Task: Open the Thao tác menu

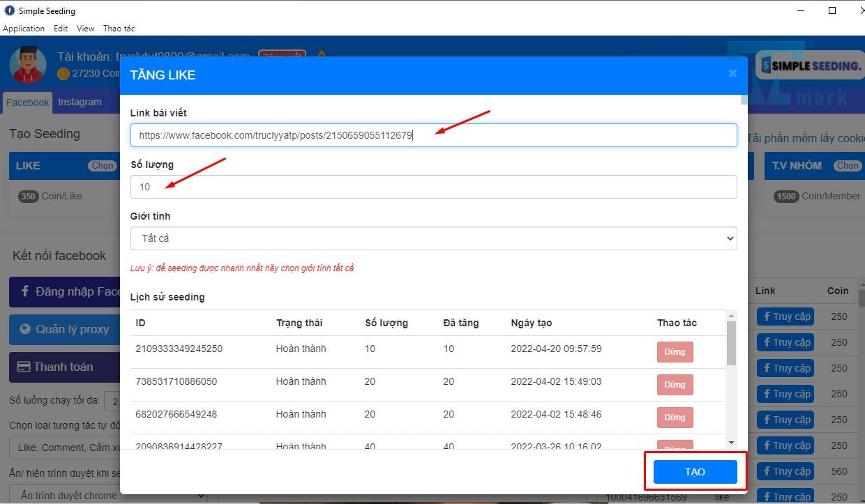Action: [x=119, y=29]
